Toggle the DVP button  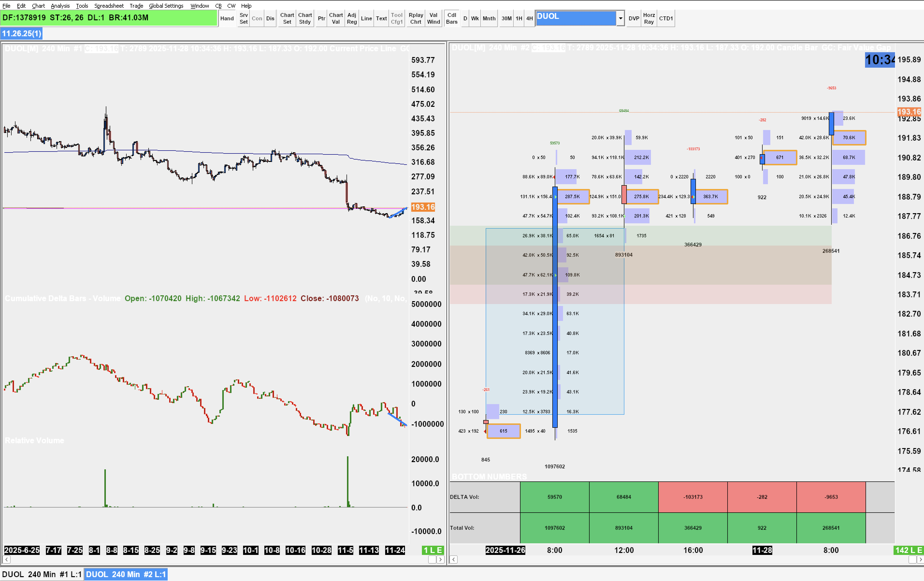pyautogui.click(x=634, y=18)
